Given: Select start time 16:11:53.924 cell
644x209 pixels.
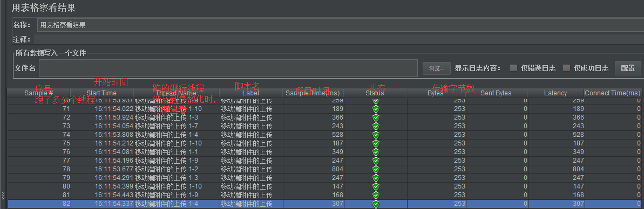Looking at the screenshot, I should click(102, 117).
